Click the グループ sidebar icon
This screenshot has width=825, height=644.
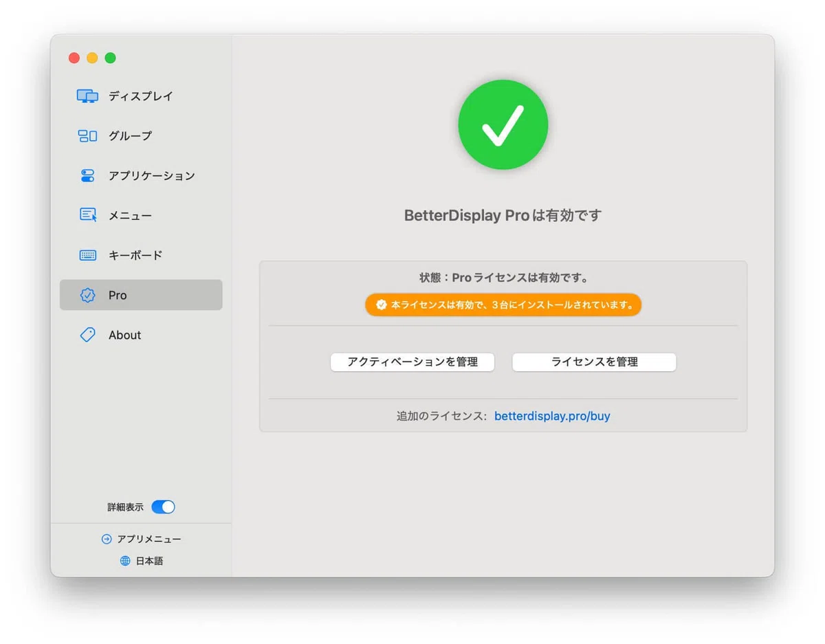click(x=87, y=136)
